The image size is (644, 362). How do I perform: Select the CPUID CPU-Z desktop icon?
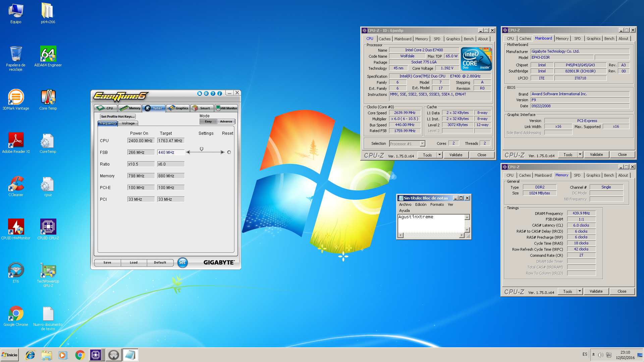(x=48, y=229)
